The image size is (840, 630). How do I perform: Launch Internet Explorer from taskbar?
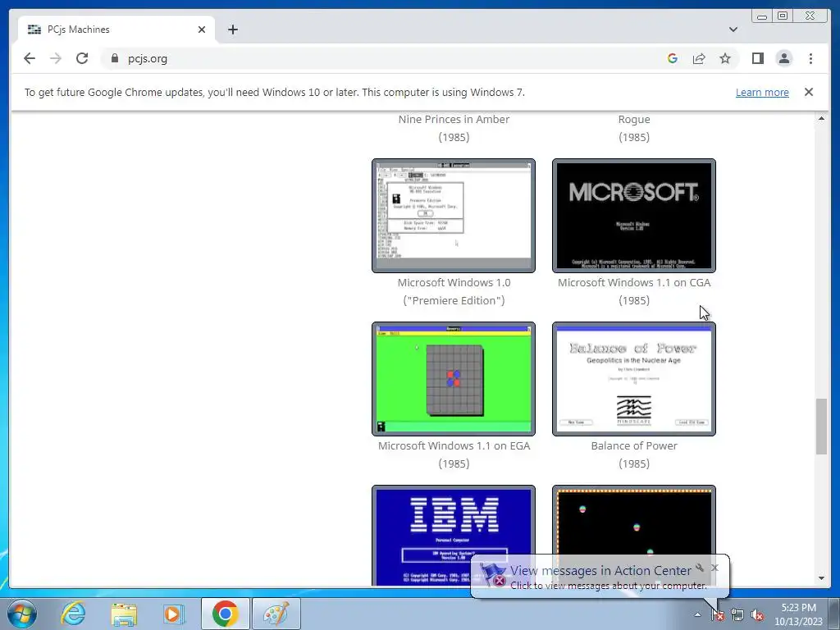[73, 614]
